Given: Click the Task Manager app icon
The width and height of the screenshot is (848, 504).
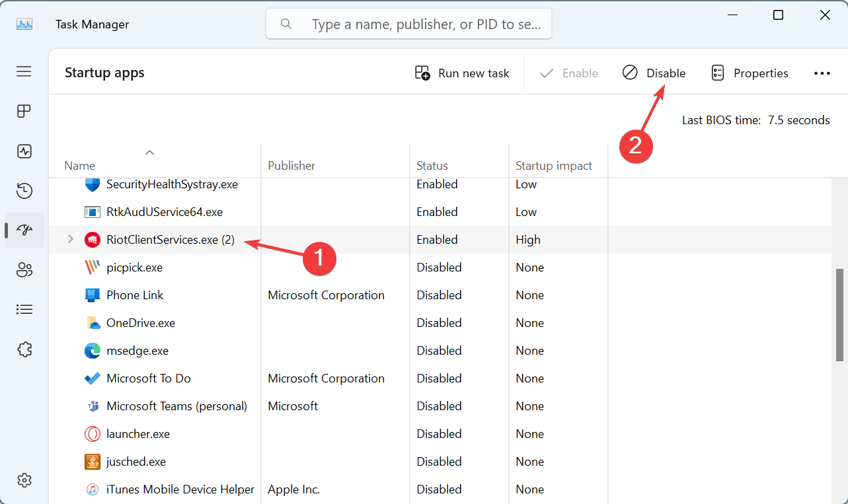Looking at the screenshot, I should click(24, 24).
